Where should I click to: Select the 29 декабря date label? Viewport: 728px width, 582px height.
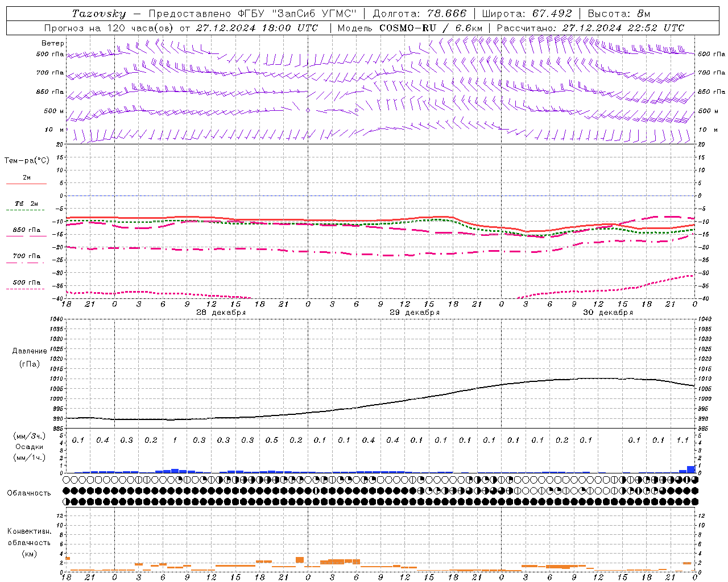pyautogui.click(x=414, y=313)
